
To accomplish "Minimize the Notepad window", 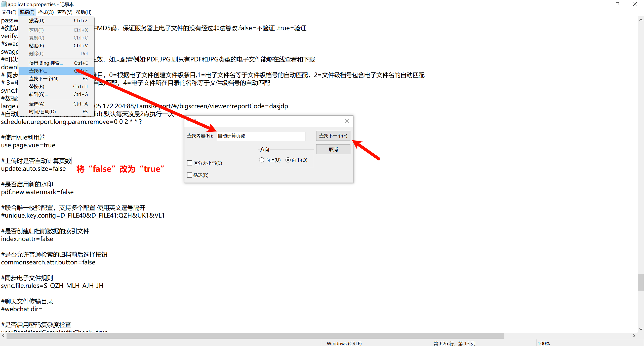I will 599,4.
